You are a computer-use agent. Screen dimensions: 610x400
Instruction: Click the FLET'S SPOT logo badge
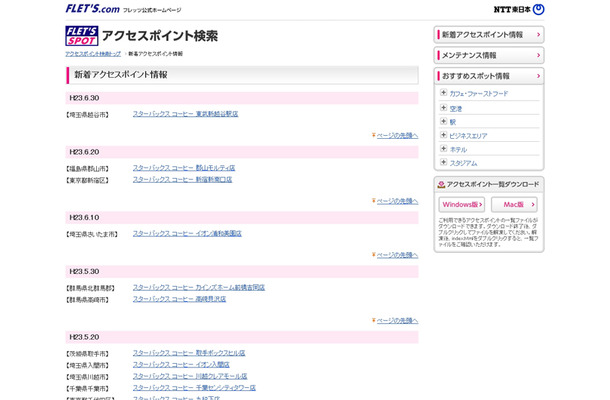pyautogui.click(x=82, y=36)
